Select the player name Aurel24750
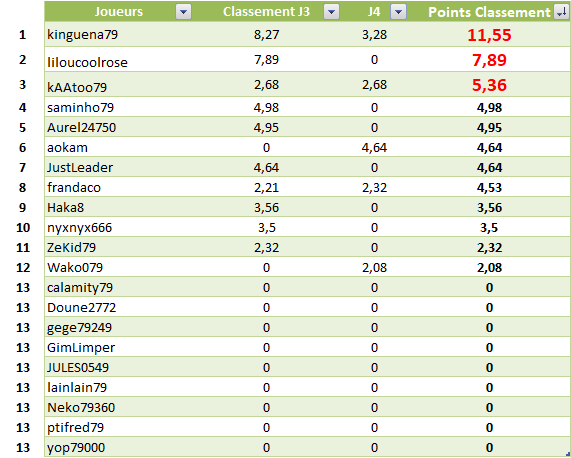571x458 pixels. tap(82, 127)
